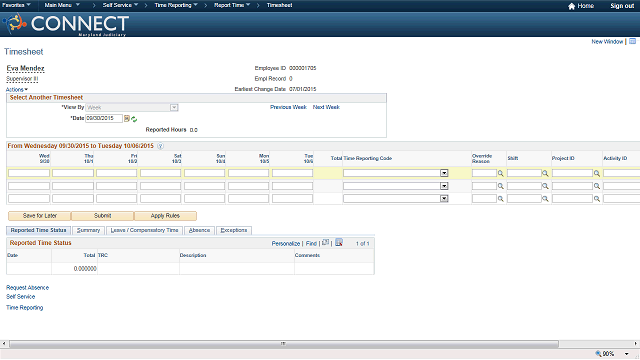
Task: Click the Employee ID value 000001705
Action: pos(302,68)
